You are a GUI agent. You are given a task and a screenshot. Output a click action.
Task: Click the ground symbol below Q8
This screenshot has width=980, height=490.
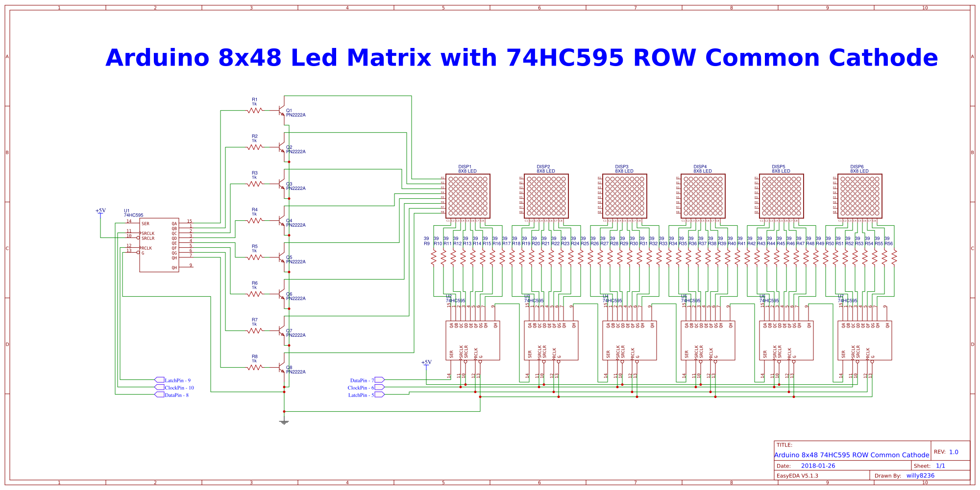tap(284, 422)
